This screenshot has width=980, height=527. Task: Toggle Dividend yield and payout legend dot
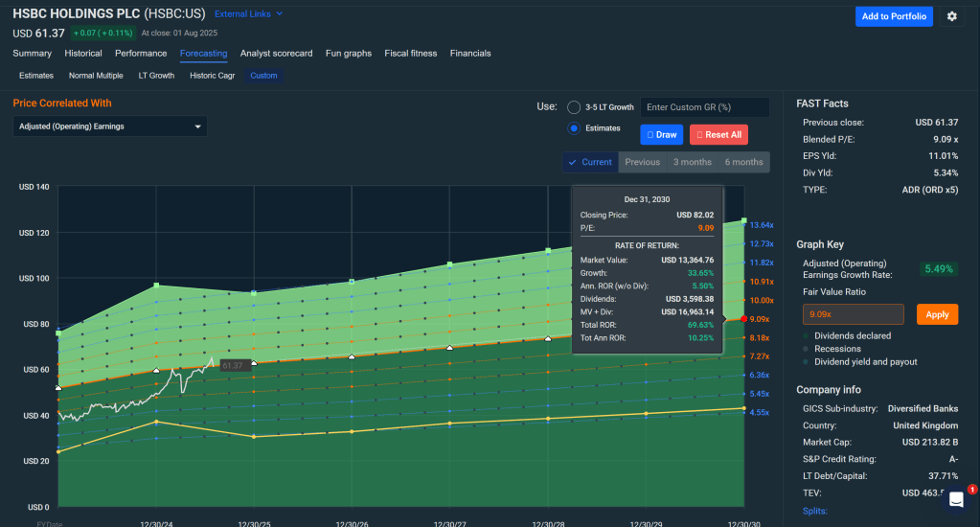pos(805,362)
